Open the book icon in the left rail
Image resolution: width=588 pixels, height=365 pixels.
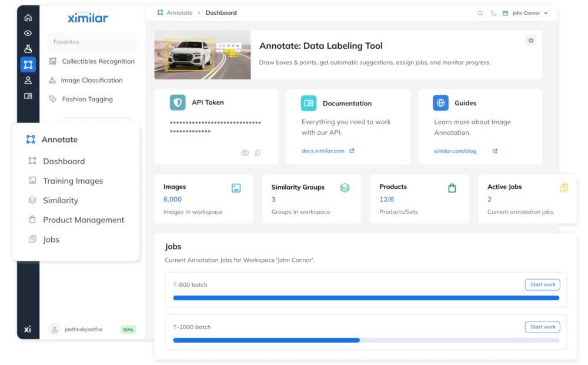(x=28, y=96)
